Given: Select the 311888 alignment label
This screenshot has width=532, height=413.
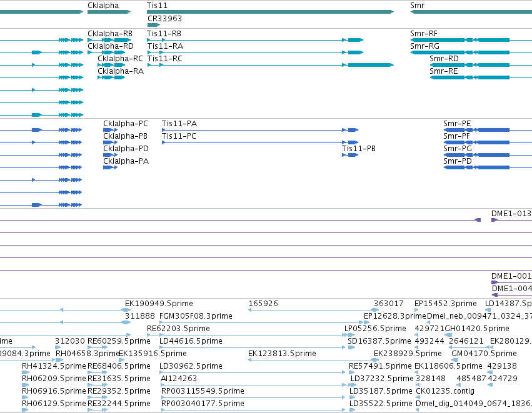Looking at the screenshot, I should pos(140,316).
